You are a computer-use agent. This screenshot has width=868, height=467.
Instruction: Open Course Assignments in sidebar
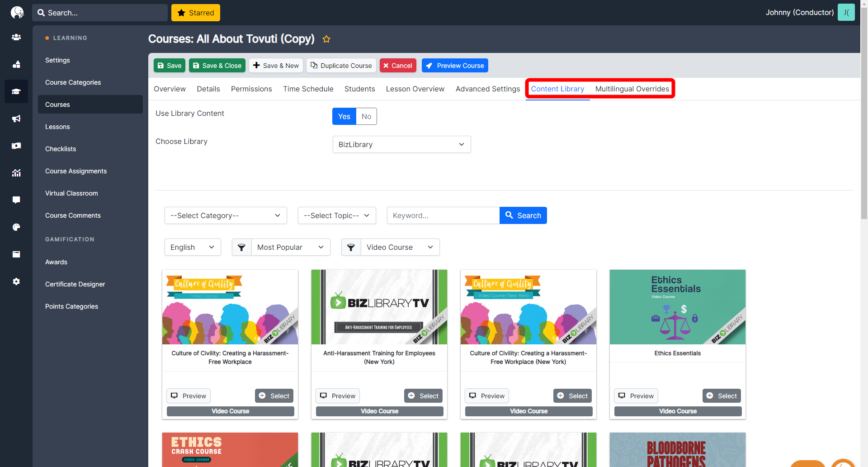(x=76, y=171)
